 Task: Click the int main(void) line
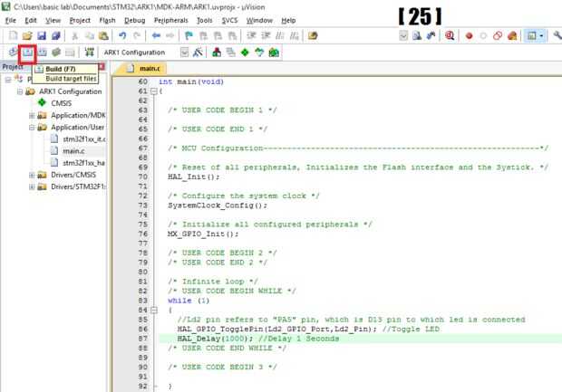[191, 81]
